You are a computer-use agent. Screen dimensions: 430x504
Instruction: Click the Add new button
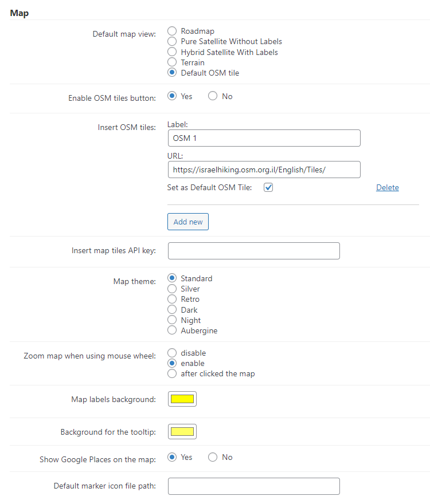pyautogui.click(x=188, y=222)
